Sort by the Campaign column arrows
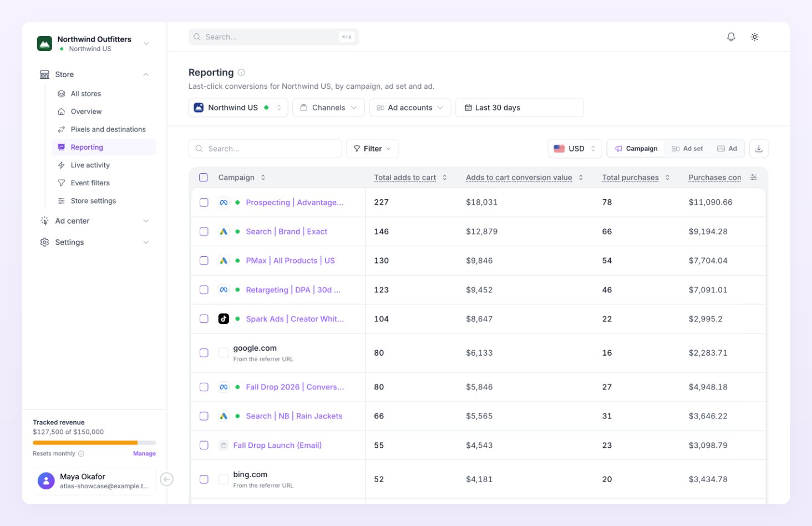Viewport: 812px width, 526px height. pos(263,178)
